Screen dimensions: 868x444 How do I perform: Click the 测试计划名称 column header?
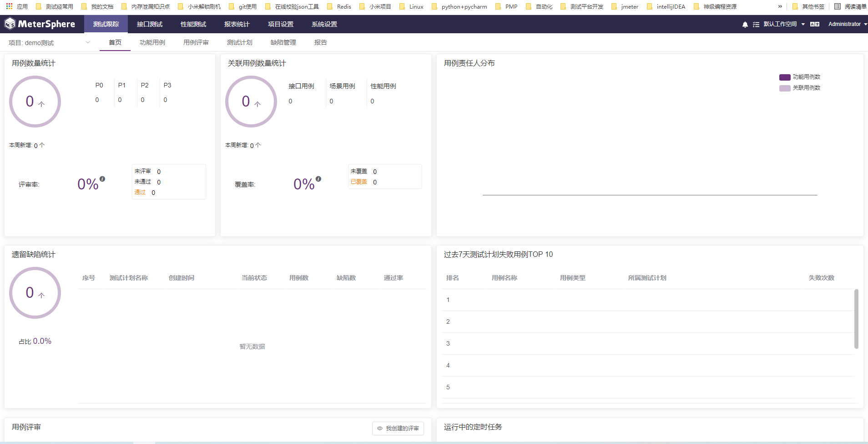coord(129,278)
